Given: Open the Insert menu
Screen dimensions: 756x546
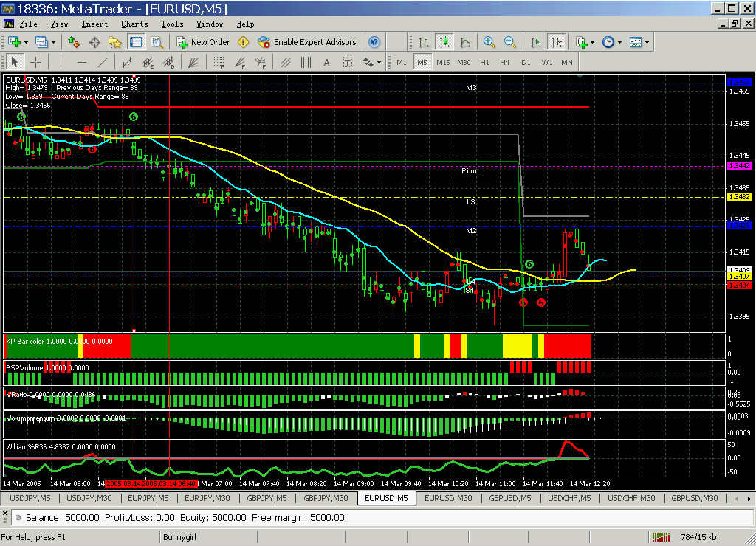Looking at the screenshot, I should (94, 24).
